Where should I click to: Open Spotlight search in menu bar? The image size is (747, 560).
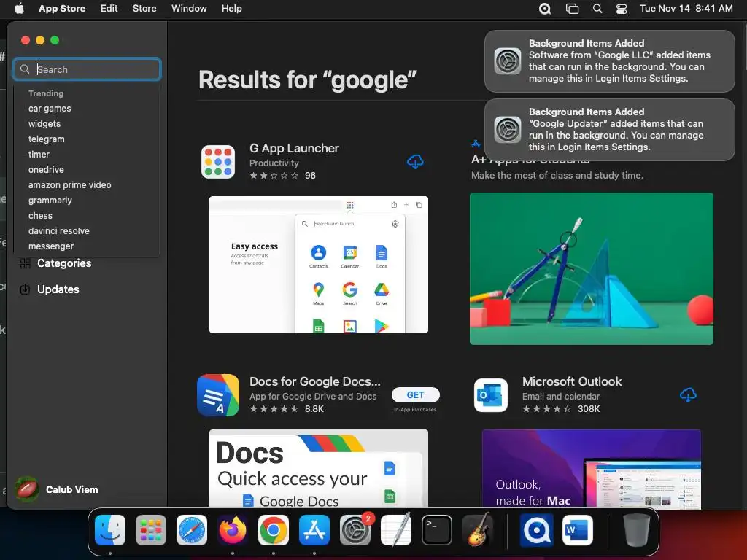[x=597, y=9]
